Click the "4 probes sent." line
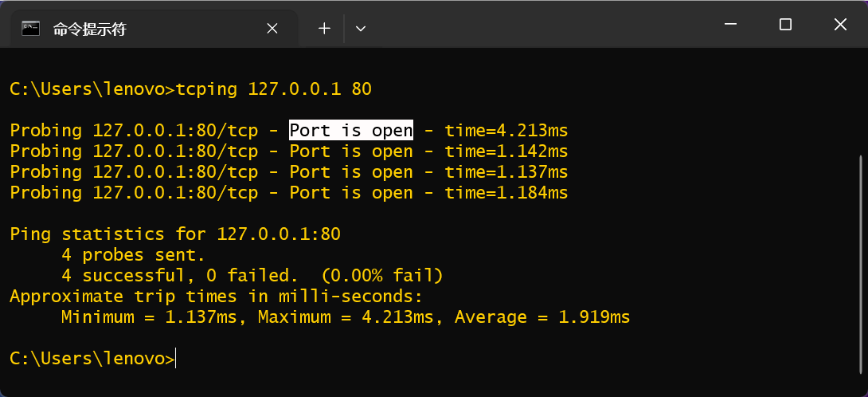868x397 pixels. tap(134, 255)
